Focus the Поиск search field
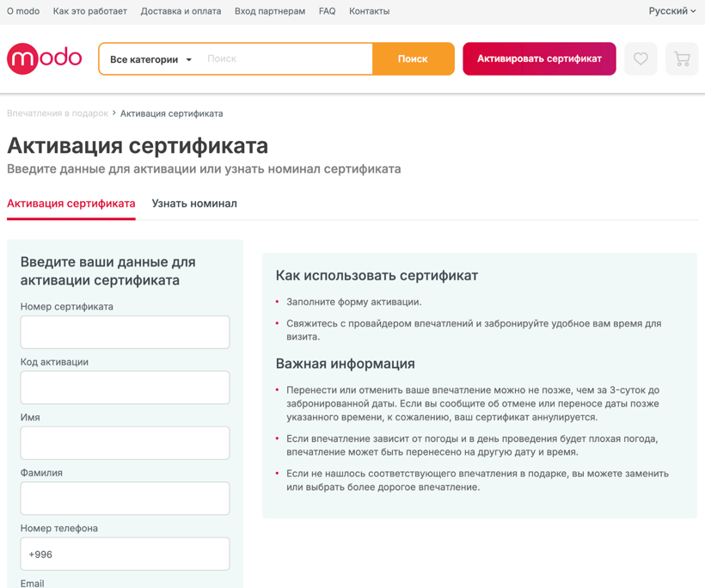 (x=288, y=59)
